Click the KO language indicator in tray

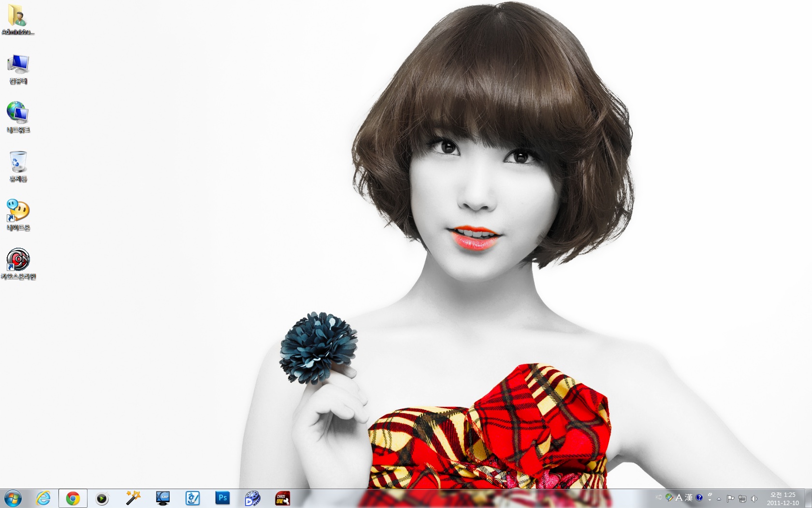(659, 497)
